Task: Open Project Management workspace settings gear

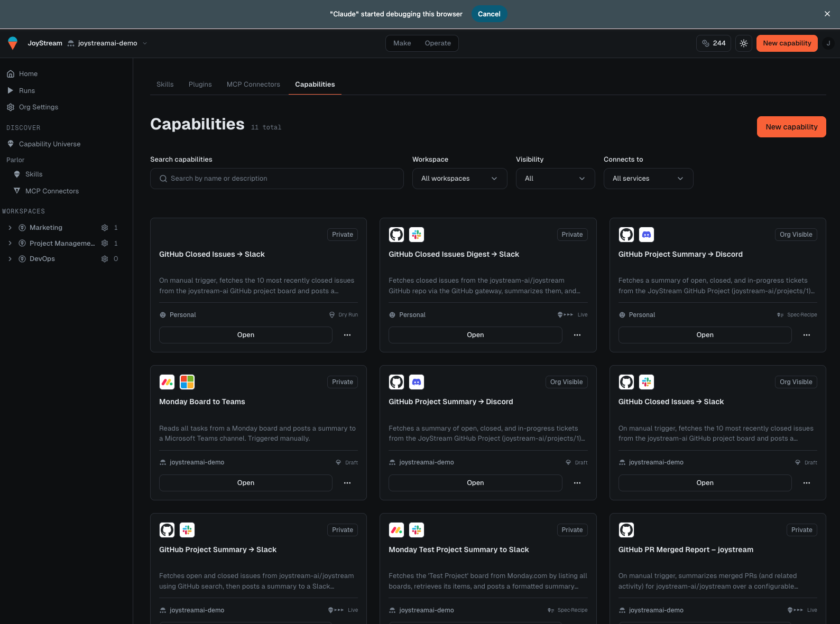Action: tap(105, 244)
